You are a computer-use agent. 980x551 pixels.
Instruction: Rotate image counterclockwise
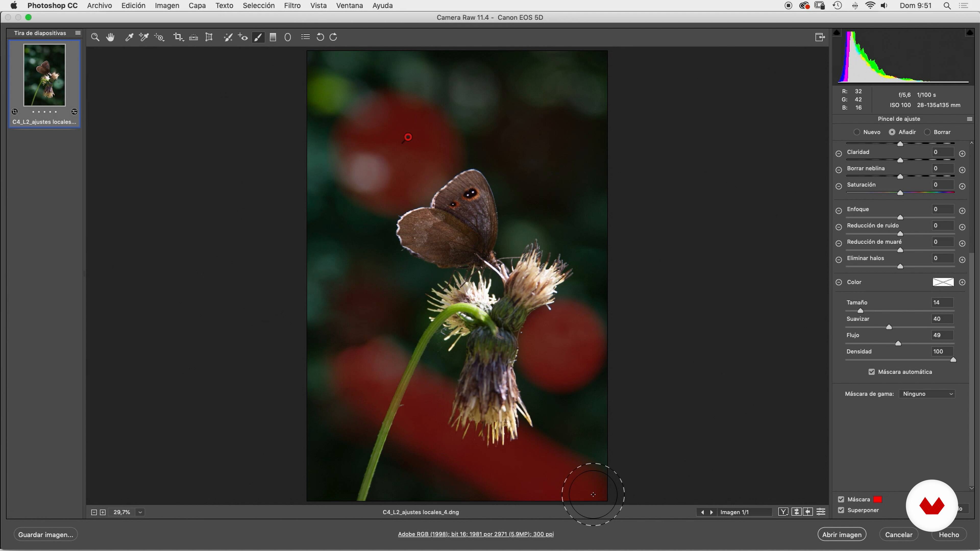pyautogui.click(x=320, y=37)
